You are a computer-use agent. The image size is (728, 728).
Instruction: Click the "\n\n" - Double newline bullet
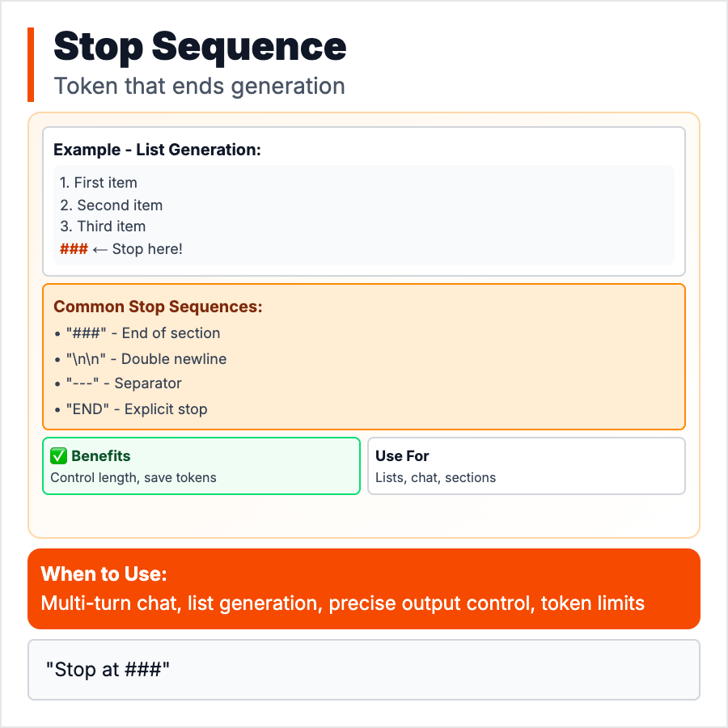pyautogui.click(x=140, y=359)
